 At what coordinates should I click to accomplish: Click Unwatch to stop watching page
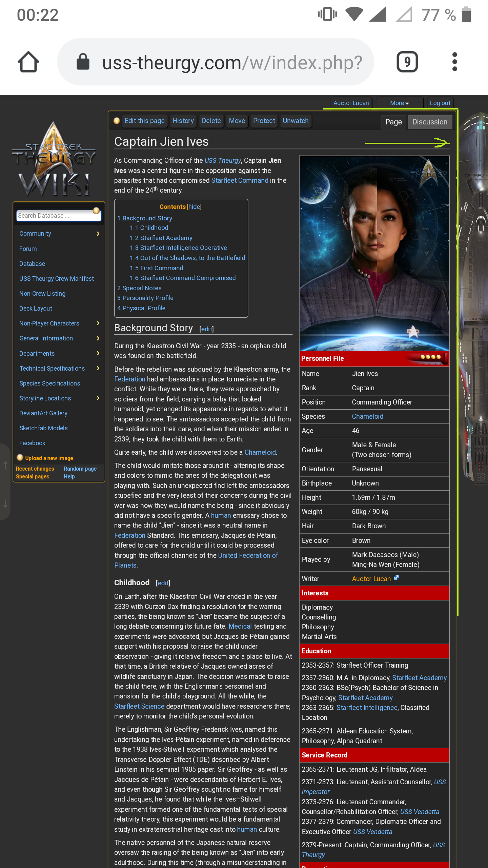[296, 121]
